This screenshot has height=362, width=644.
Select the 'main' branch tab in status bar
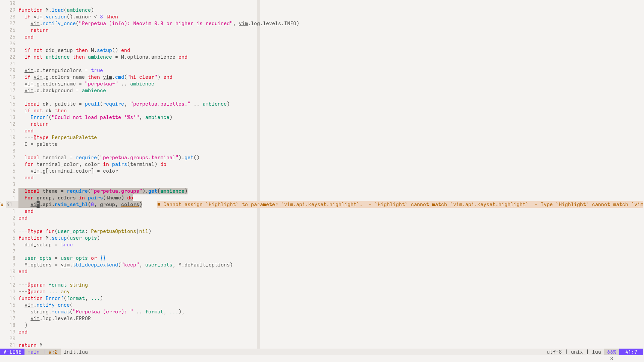pyautogui.click(x=33, y=351)
